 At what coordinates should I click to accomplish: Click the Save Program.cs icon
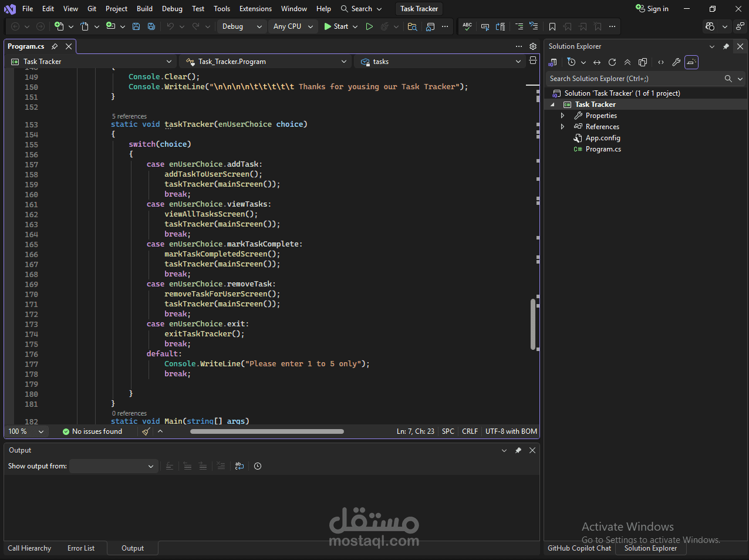pos(136,26)
